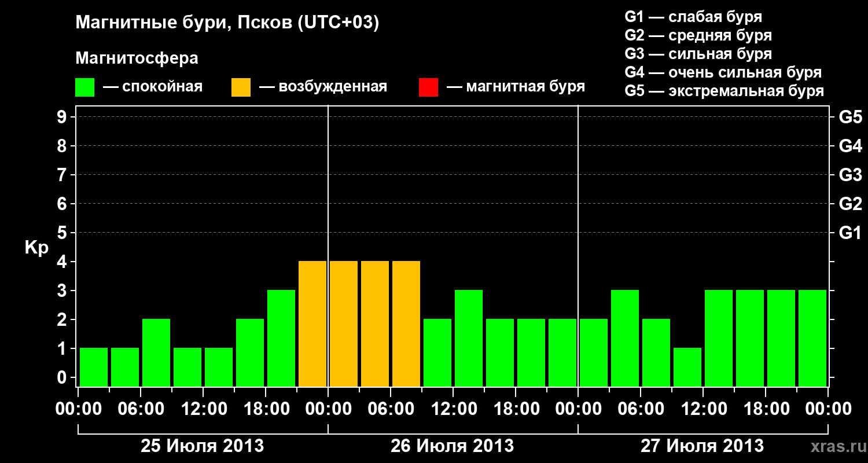This screenshot has height=463, width=868.
Task: Click the date label '27 Июля 2013'
Action: tap(702, 446)
